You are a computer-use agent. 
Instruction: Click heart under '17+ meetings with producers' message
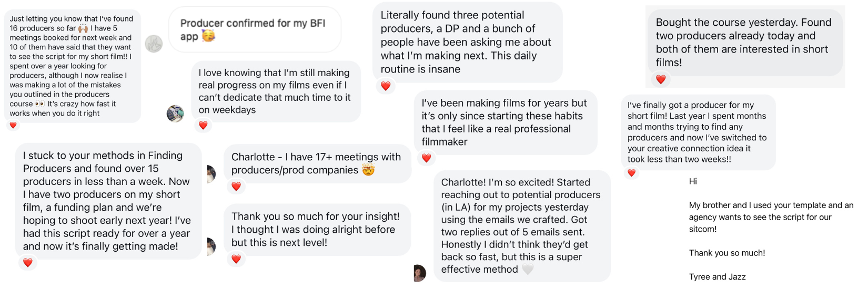tap(236, 186)
